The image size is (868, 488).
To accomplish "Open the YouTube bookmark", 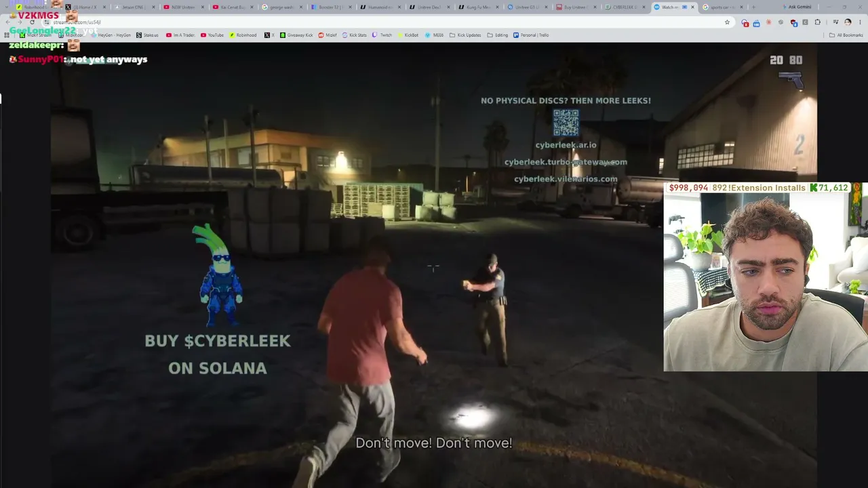I will 212,35.
